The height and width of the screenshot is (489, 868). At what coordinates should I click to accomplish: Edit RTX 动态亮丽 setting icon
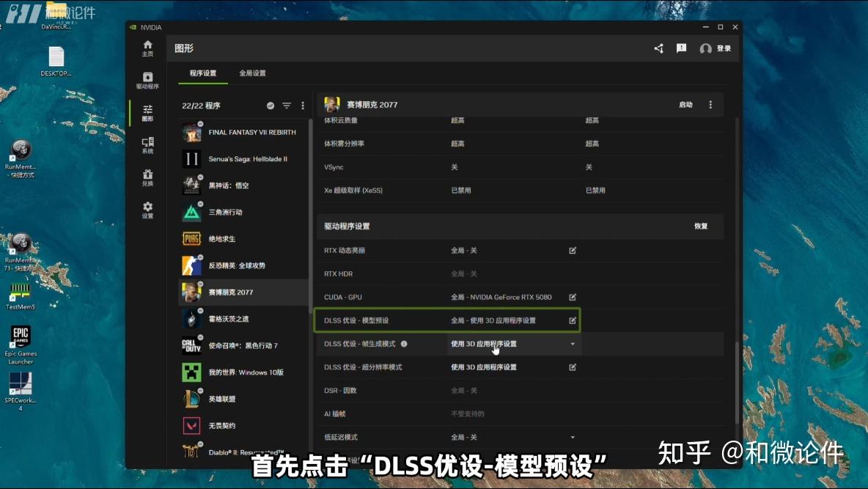573,250
